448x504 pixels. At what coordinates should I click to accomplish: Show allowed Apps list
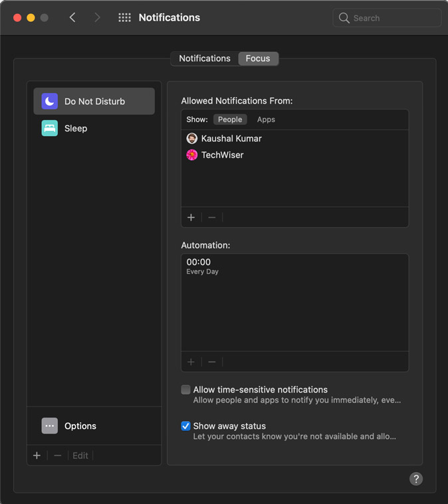[266, 120]
